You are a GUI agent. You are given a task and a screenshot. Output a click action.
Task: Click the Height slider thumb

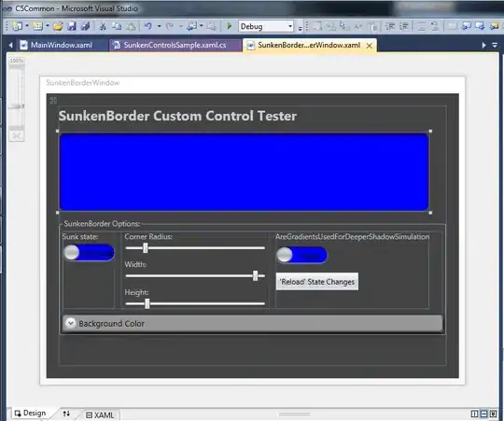pos(147,303)
